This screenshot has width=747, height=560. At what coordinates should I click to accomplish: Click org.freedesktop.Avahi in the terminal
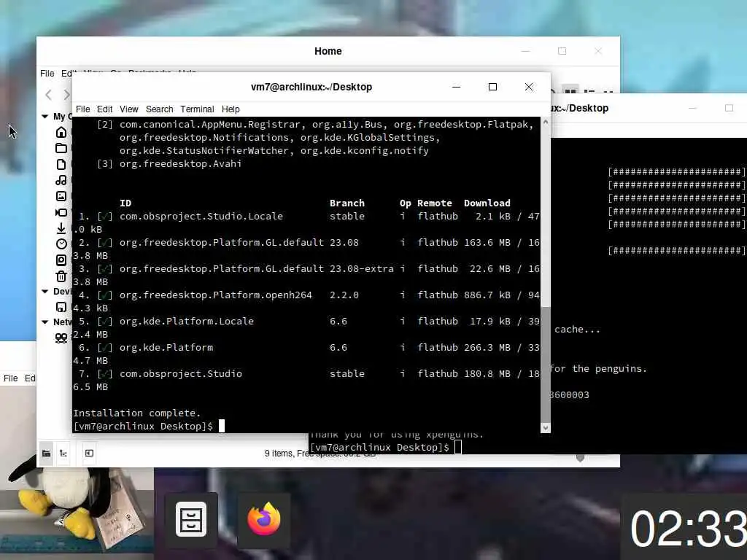click(x=181, y=164)
